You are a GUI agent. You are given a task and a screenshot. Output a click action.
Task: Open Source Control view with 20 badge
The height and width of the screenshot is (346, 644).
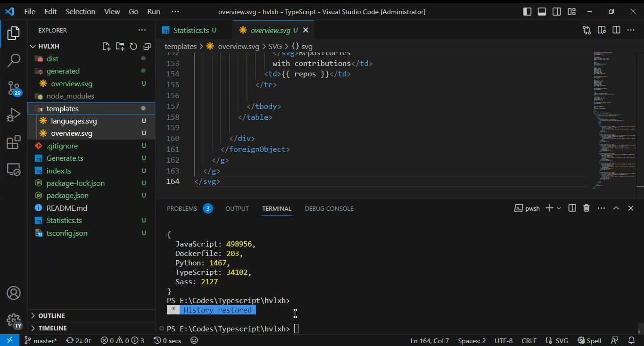coord(14,88)
